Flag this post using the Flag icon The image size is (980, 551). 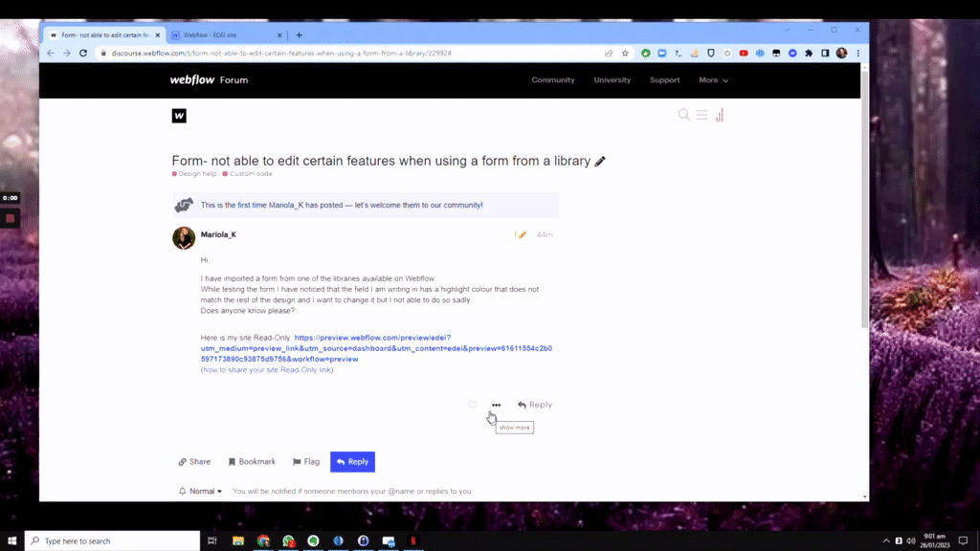click(x=305, y=461)
